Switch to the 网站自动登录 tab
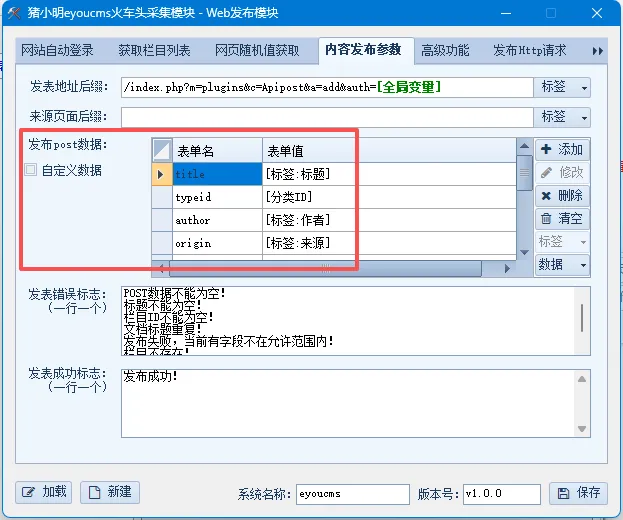Viewport: 623px width, 520px height. pos(57,50)
